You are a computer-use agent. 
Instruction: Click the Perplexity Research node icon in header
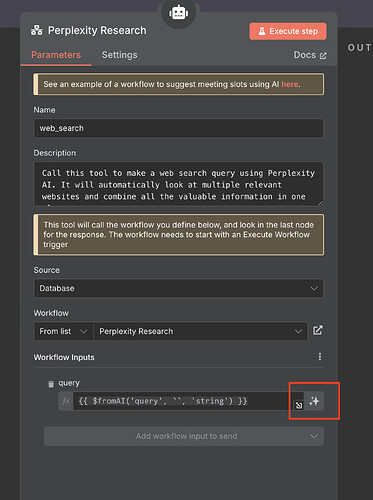tap(37, 30)
